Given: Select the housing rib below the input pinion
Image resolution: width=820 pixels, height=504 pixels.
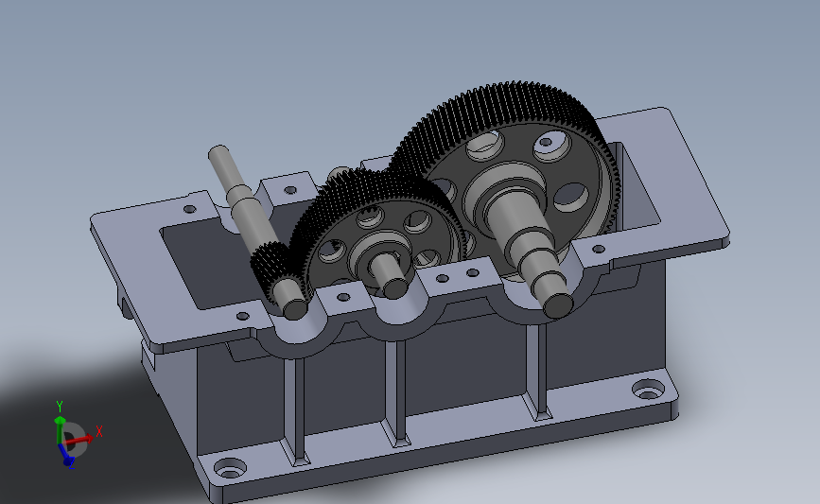Looking at the screenshot, I should pos(297,410).
